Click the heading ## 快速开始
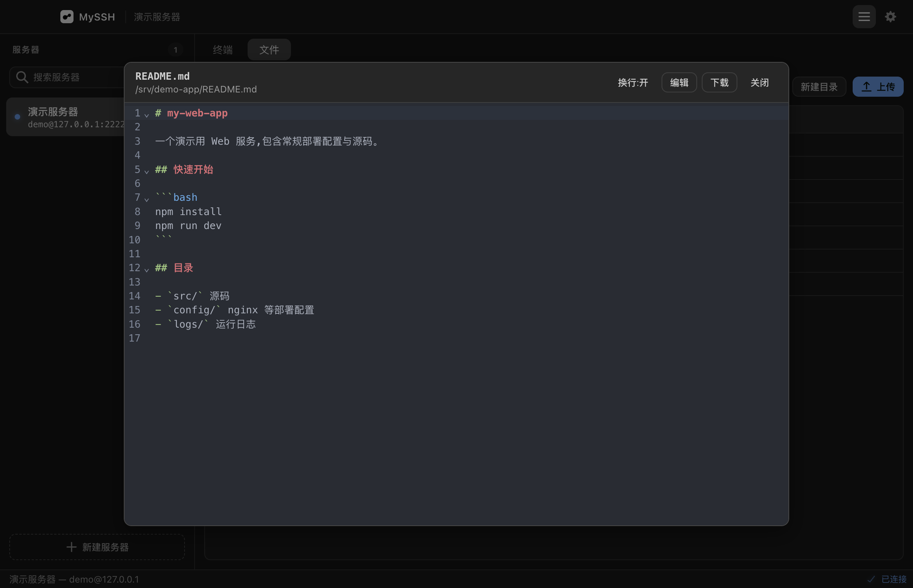The height and width of the screenshot is (588, 913). point(184,169)
